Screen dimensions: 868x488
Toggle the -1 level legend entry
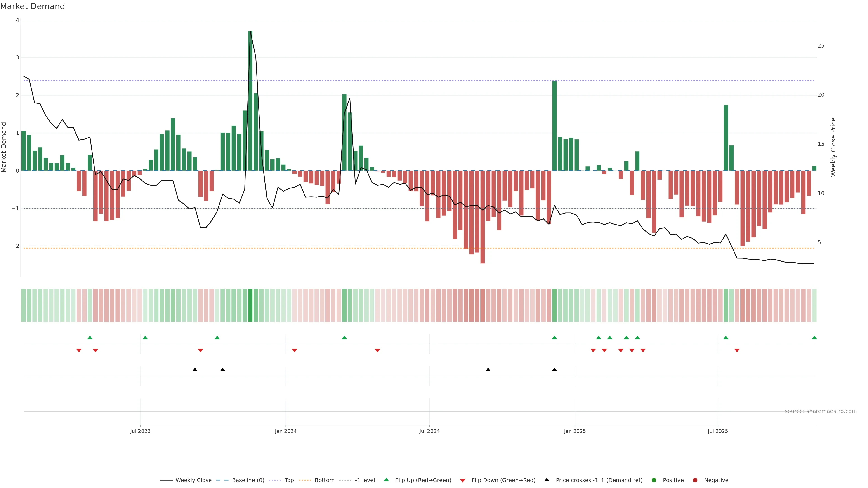coord(365,480)
